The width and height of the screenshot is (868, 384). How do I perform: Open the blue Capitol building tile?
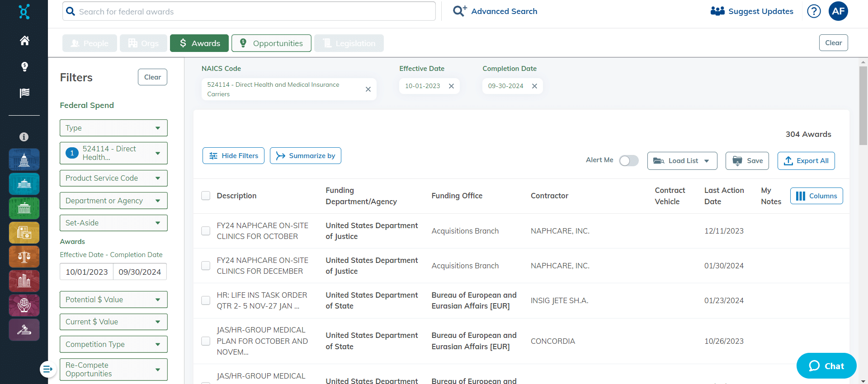click(x=24, y=159)
